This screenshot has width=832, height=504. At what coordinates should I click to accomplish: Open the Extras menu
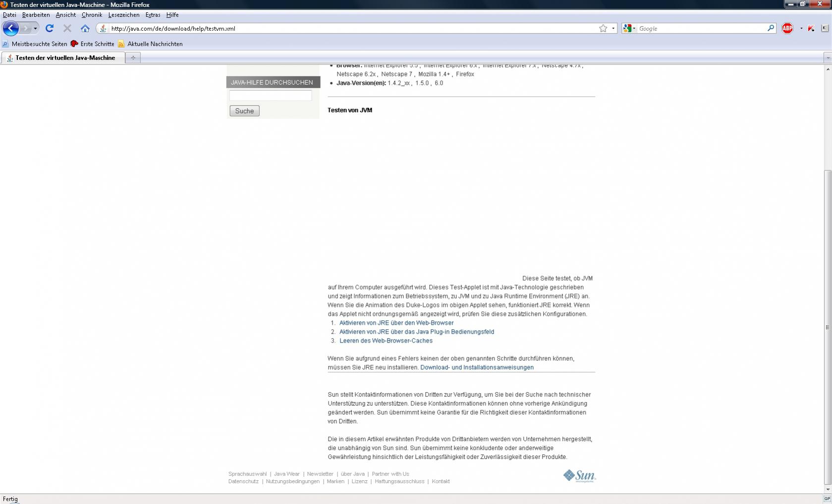coord(153,15)
